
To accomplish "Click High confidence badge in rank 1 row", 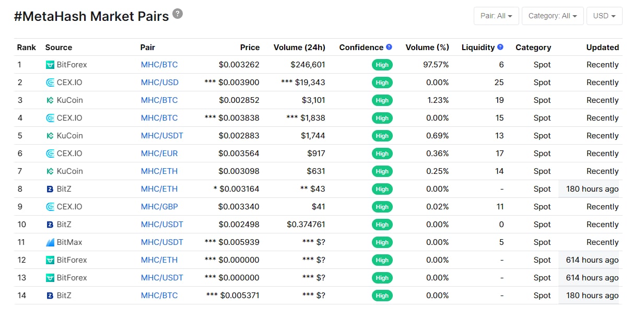I will point(382,65).
